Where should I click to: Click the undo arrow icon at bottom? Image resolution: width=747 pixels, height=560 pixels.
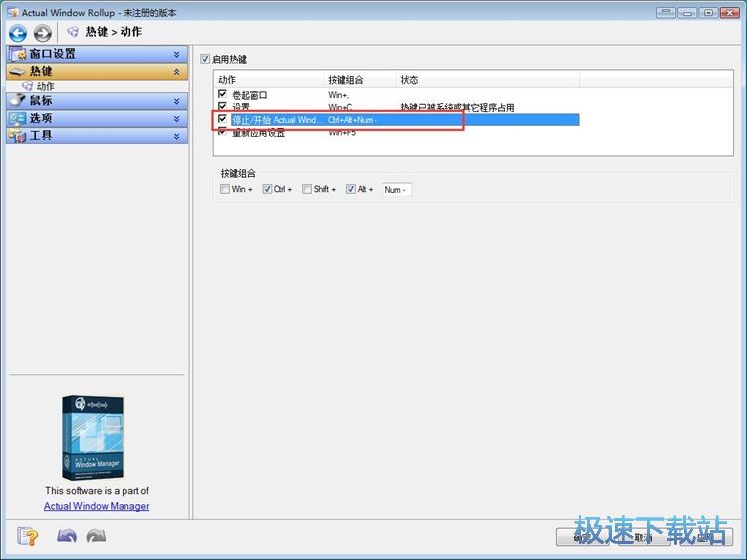pos(67,536)
